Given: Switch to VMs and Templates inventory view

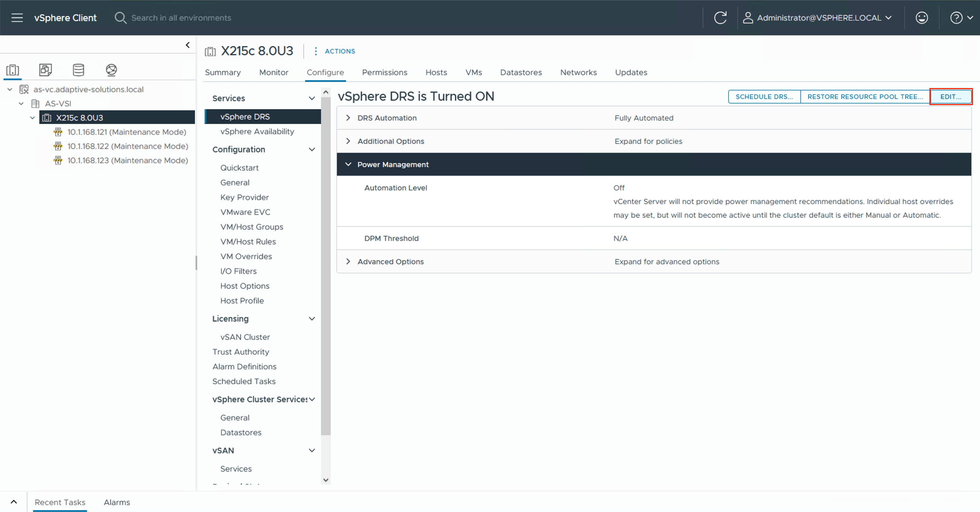Looking at the screenshot, I should [45, 70].
